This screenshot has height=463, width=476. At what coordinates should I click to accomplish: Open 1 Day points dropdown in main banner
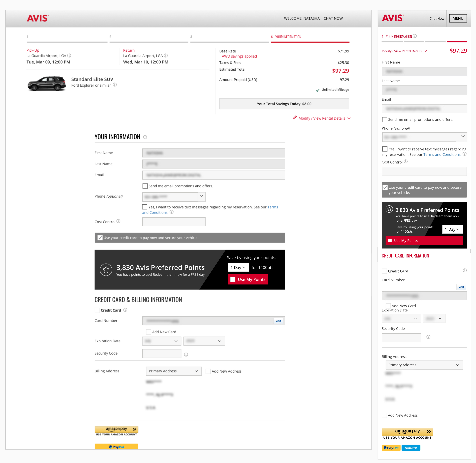pos(238,267)
